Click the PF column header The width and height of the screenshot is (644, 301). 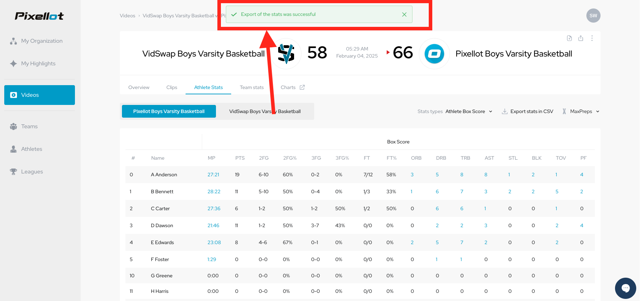(584, 158)
